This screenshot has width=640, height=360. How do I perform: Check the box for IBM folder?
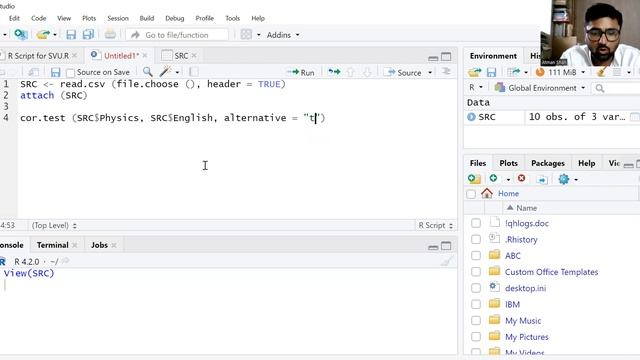coord(476,304)
